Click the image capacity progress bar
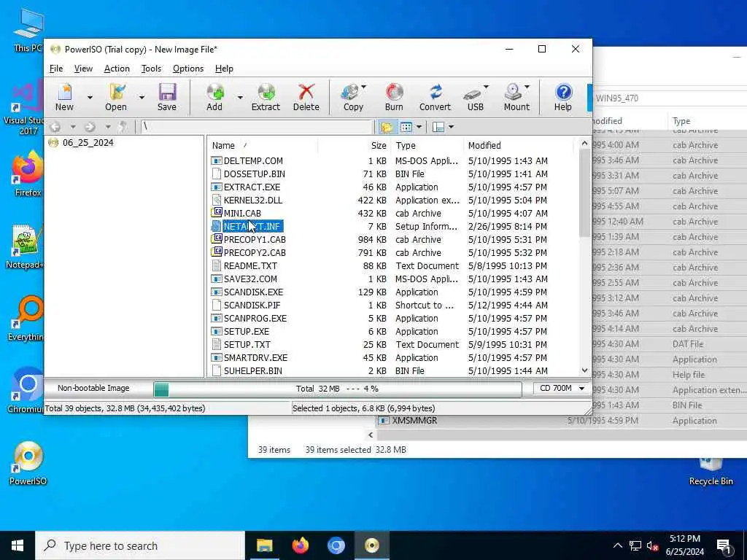Screen dimensions: 747x560 point(337,389)
